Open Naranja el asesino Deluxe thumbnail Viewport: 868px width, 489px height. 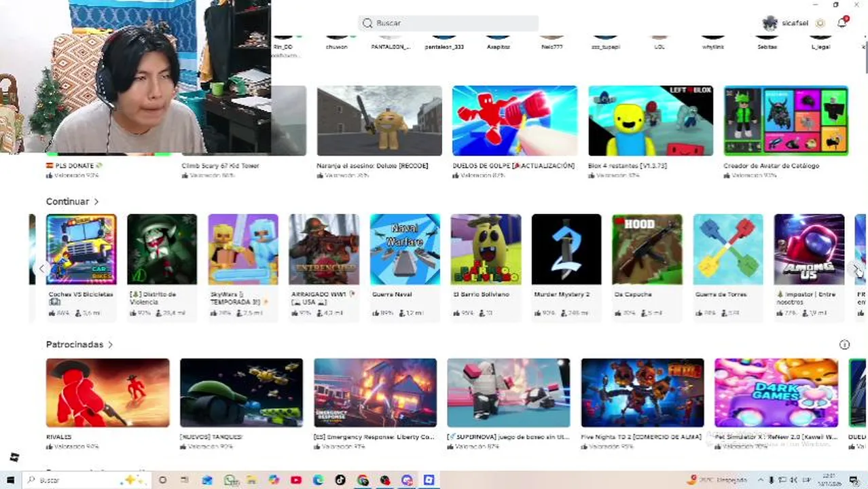(379, 121)
